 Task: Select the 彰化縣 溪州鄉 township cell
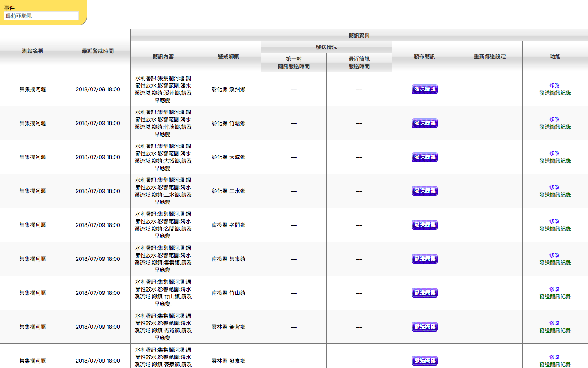pyautogui.click(x=228, y=89)
